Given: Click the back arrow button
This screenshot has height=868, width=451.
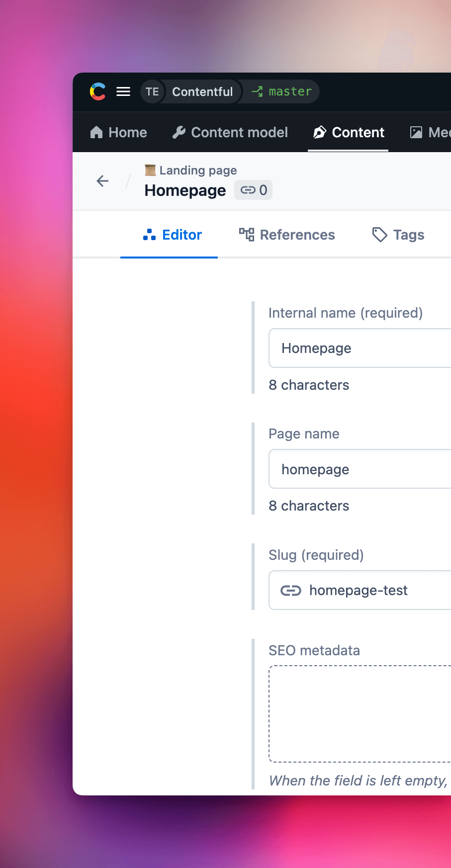Looking at the screenshot, I should 102,181.
